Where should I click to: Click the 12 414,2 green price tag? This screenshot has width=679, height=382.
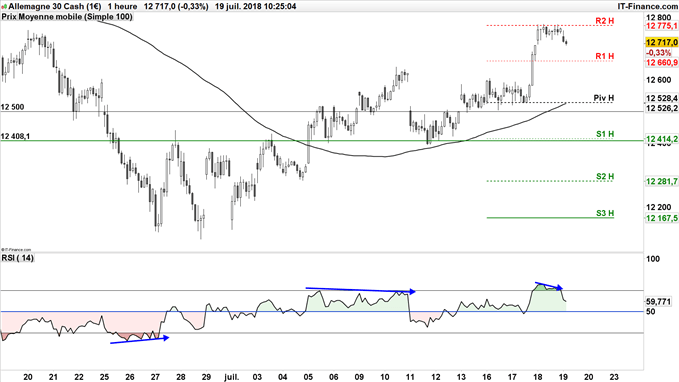662,139
